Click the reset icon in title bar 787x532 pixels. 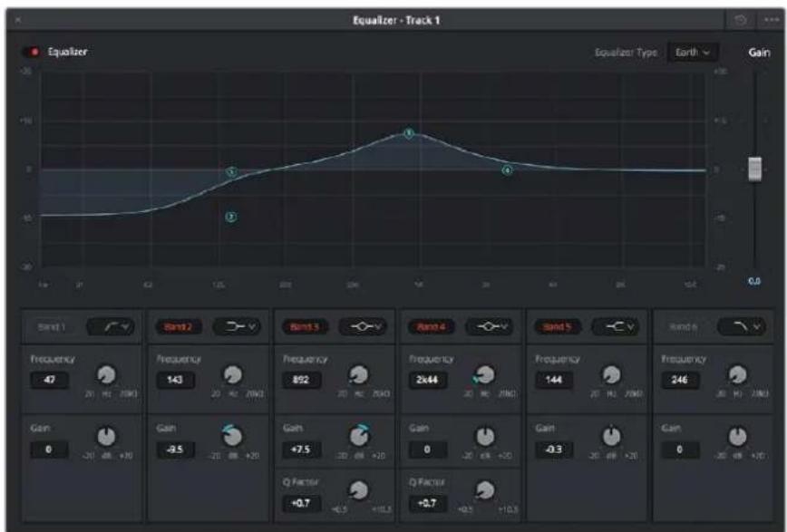(x=741, y=20)
